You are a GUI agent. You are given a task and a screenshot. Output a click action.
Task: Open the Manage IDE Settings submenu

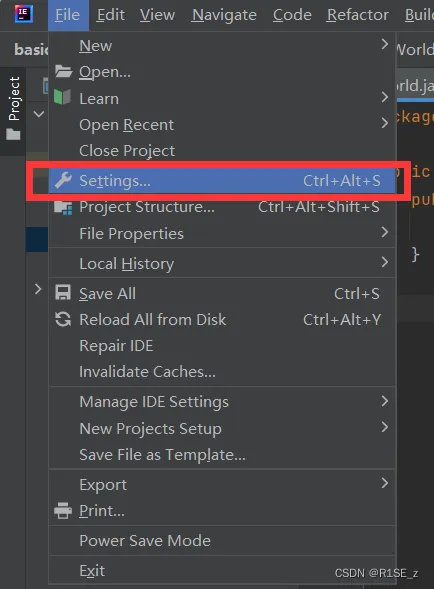point(222,402)
